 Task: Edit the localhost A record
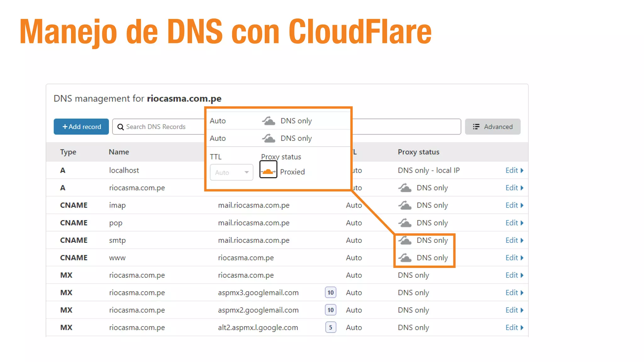(x=514, y=170)
